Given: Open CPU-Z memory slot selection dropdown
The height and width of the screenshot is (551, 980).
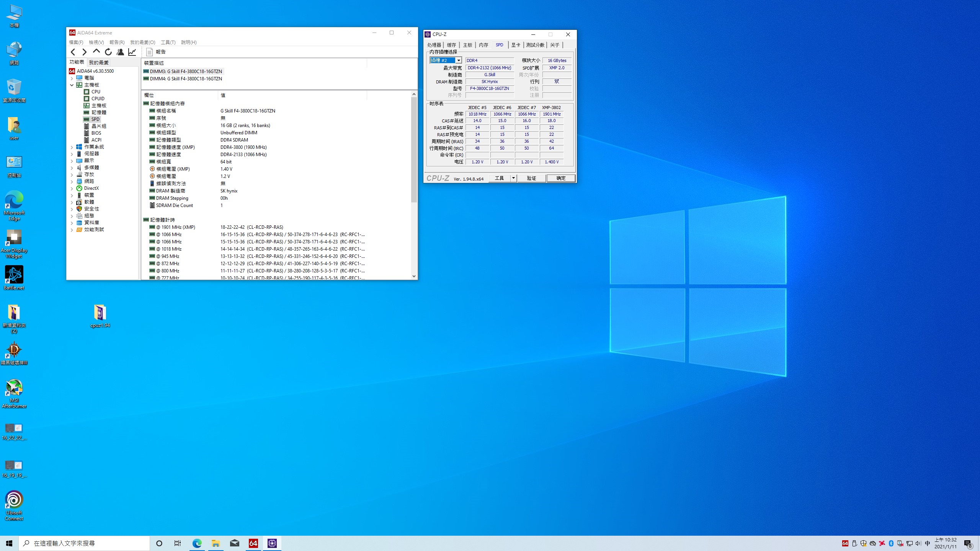Looking at the screenshot, I should click(x=458, y=60).
